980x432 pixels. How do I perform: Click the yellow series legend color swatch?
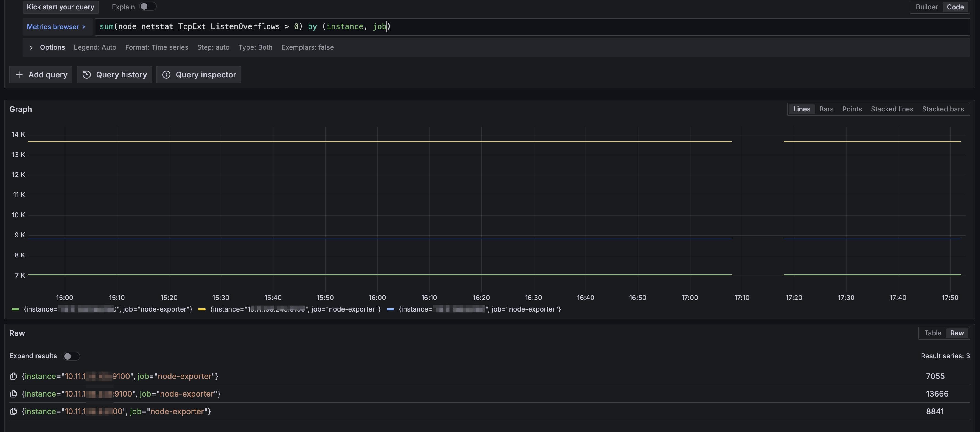202,310
